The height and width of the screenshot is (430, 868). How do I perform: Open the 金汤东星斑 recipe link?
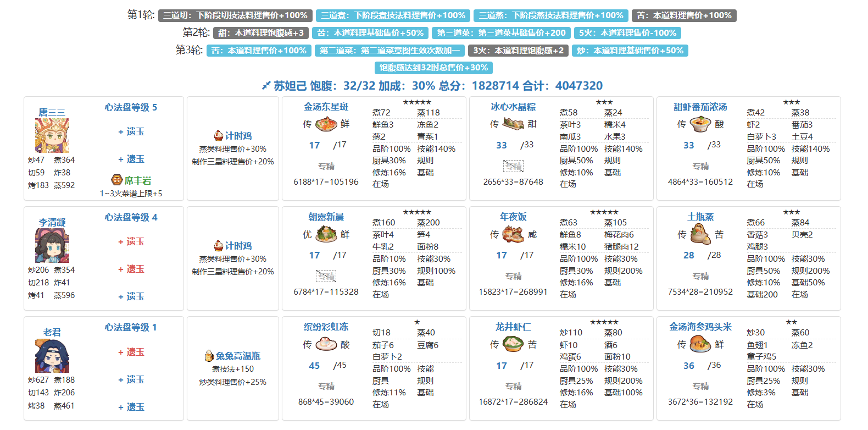(326, 107)
